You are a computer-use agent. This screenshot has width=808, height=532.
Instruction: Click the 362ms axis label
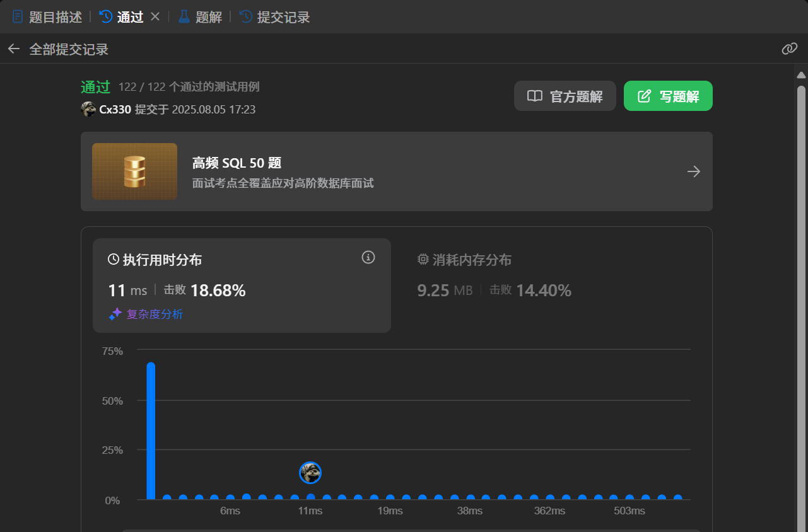click(549, 511)
